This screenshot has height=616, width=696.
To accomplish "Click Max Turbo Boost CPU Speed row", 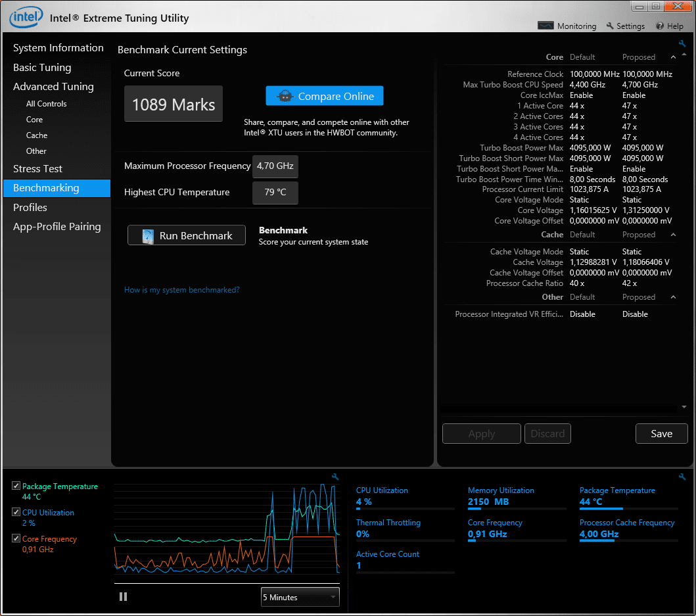I will (x=560, y=85).
